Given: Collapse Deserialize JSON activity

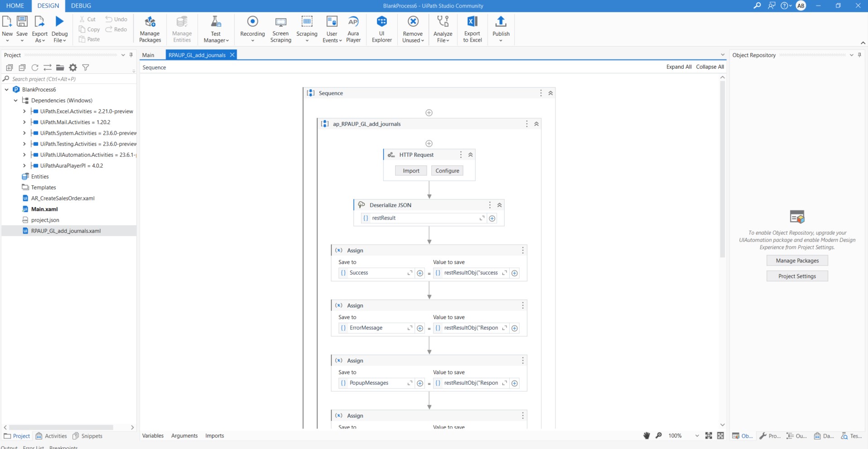Looking at the screenshot, I should 499,205.
